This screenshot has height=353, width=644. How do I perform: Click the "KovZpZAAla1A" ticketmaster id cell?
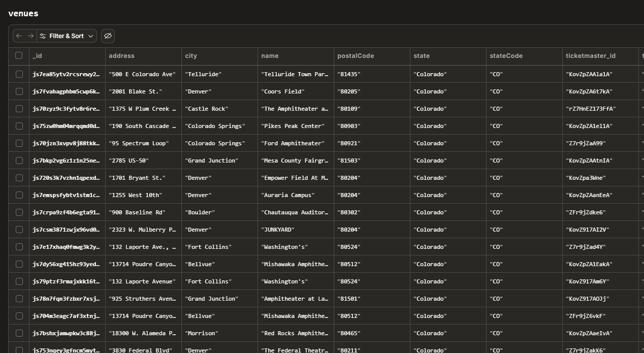(x=600, y=74)
